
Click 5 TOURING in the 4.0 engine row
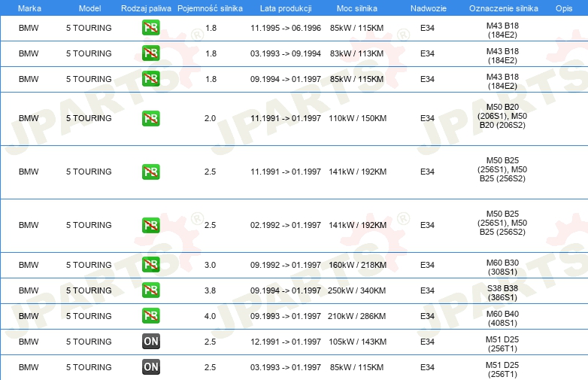[x=89, y=316]
